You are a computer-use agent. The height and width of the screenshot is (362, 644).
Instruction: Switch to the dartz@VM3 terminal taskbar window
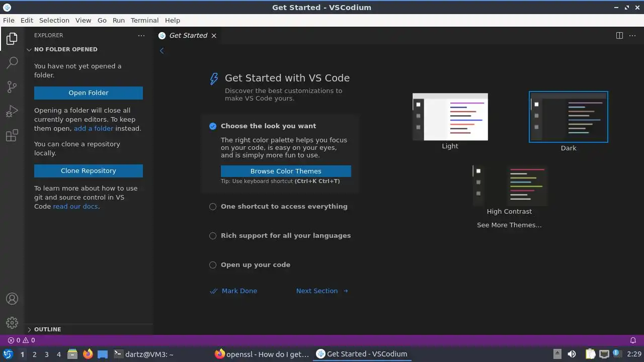tap(161, 354)
